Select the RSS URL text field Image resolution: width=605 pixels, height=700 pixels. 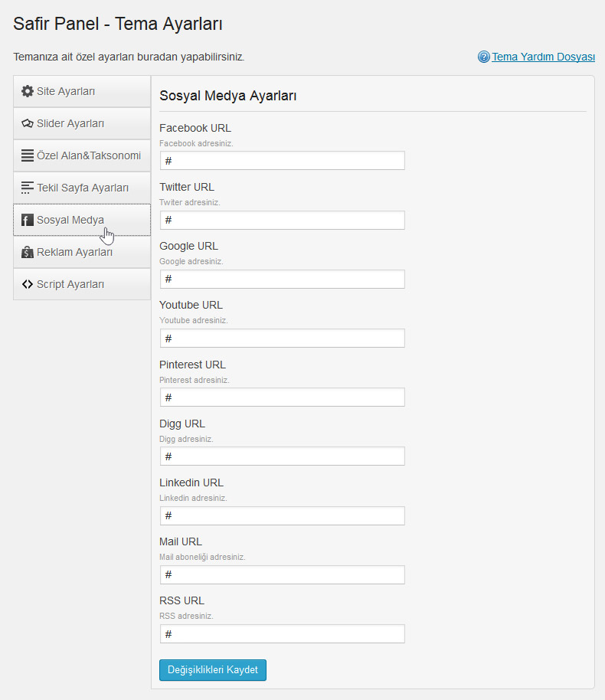pos(282,634)
